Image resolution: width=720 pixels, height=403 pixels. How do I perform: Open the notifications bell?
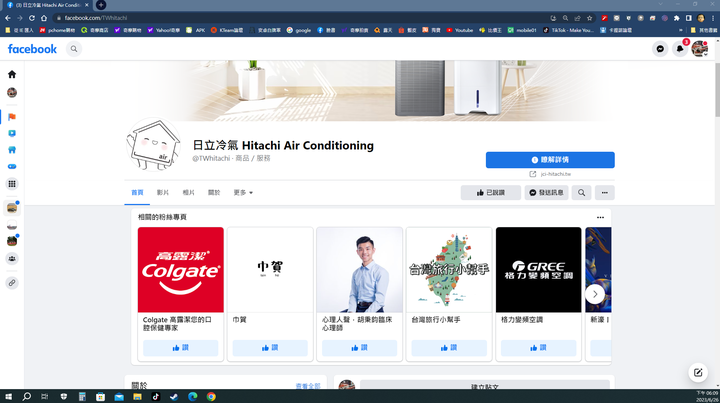(x=680, y=49)
